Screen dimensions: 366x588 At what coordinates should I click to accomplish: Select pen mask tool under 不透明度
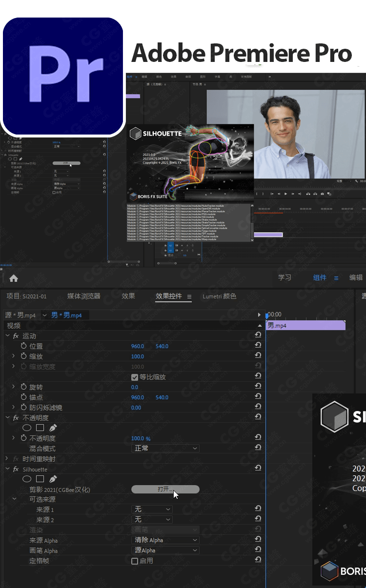point(53,428)
